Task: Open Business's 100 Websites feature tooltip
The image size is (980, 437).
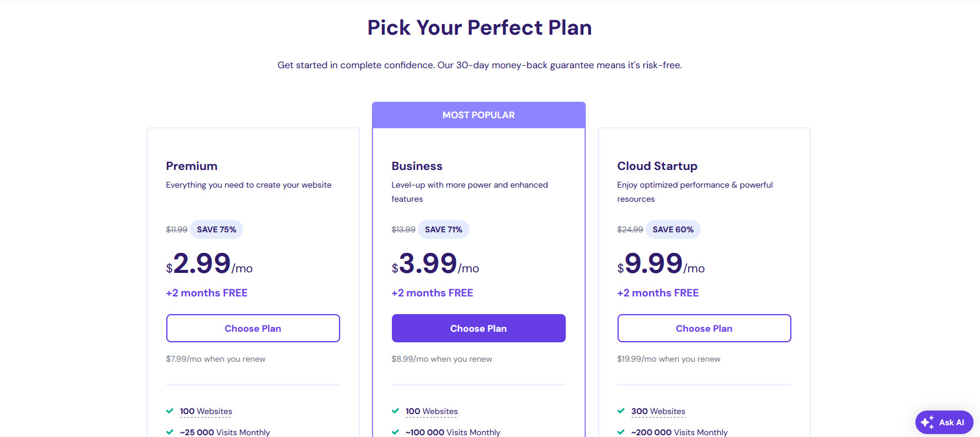Action: [x=431, y=411]
